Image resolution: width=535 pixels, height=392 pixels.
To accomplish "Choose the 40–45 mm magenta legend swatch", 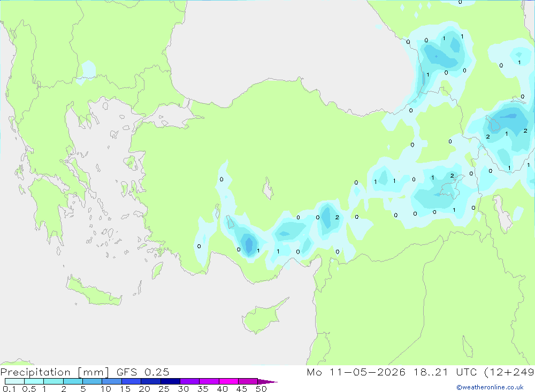I will [228, 381].
